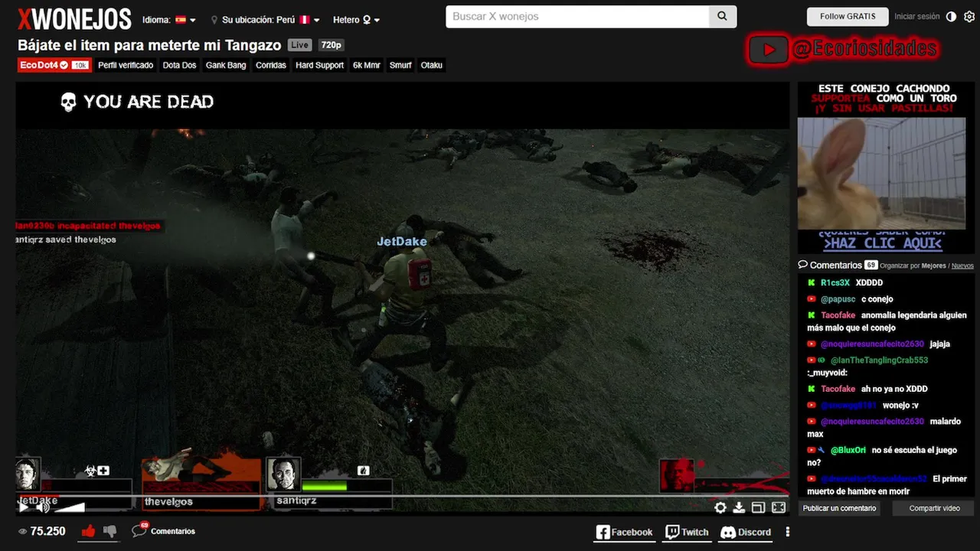Click the santiqrz player portrait
This screenshot has height=551, width=980.
[283, 475]
